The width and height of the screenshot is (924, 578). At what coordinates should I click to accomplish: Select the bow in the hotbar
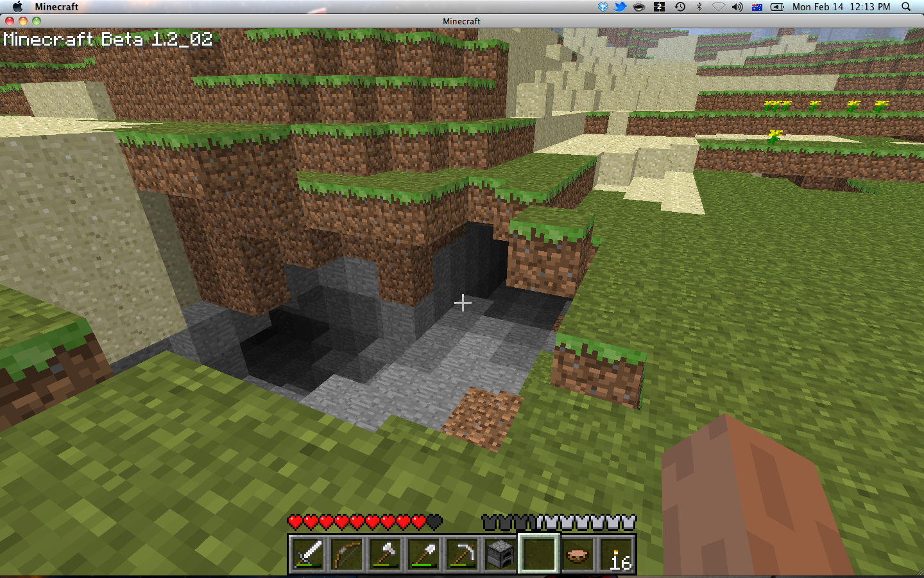(x=346, y=554)
